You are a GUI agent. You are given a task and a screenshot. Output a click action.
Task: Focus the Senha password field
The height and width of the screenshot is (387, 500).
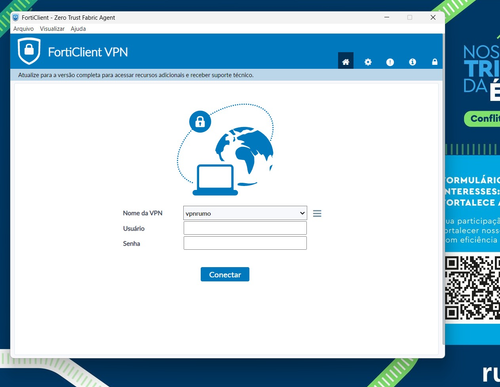coord(245,243)
